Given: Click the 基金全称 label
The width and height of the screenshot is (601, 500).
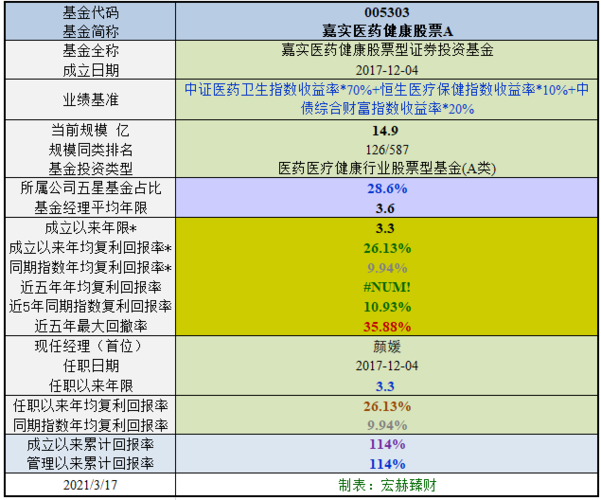Looking at the screenshot, I should [91, 51].
